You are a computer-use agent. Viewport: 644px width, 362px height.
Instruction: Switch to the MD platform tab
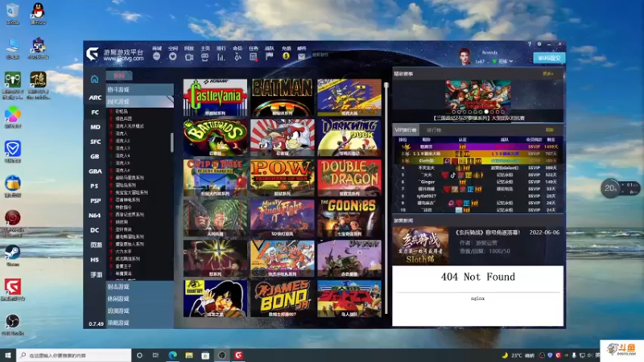pyautogui.click(x=95, y=127)
